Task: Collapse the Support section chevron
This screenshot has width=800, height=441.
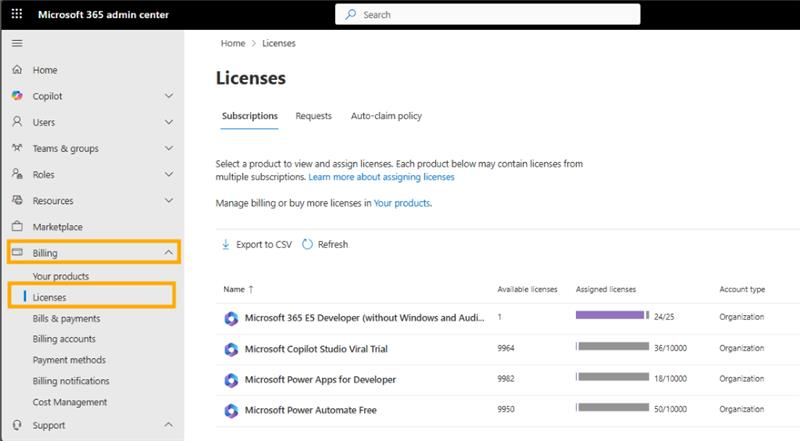Action: (x=169, y=425)
